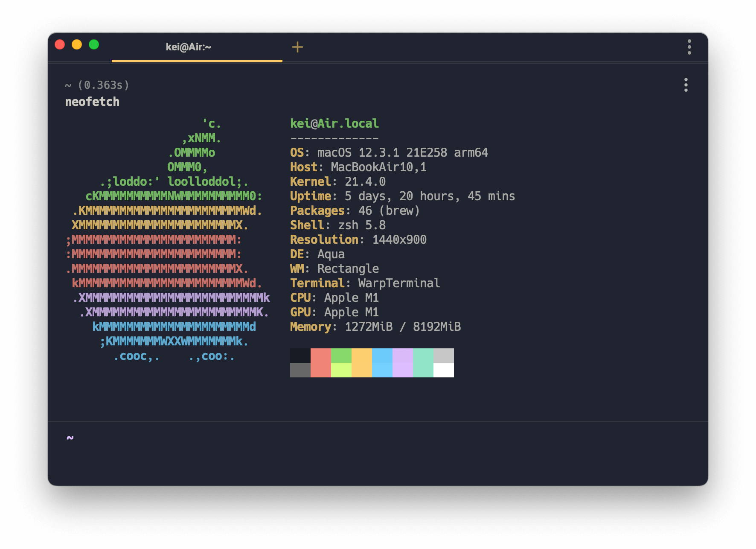Click the OS line macOS 12.3.1 21E258 arm64
Viewport: 756px width, 549px height.
coord(389,152)
